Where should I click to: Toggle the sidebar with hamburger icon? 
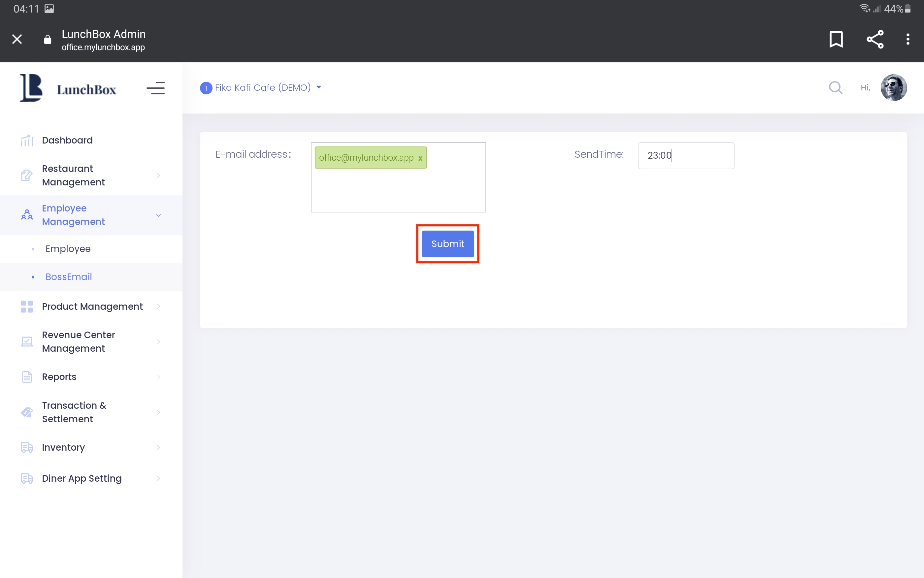155,88
